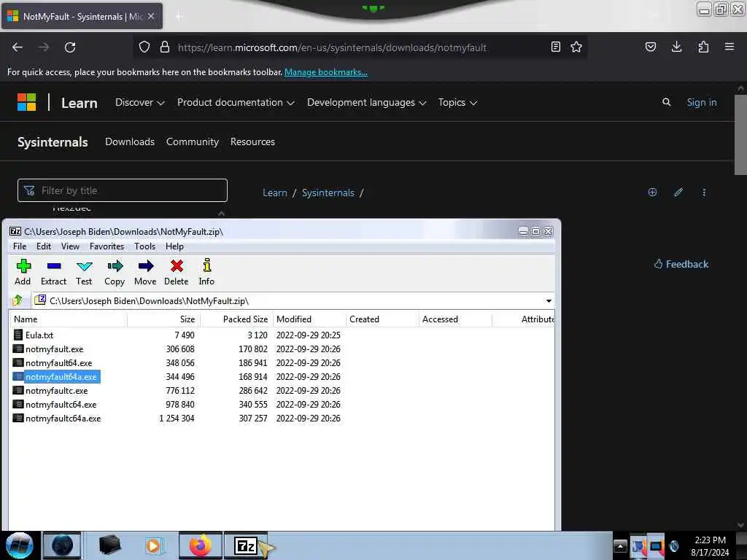
Task: Open Firefox extensions menu
Action: (x=703, y=47)
